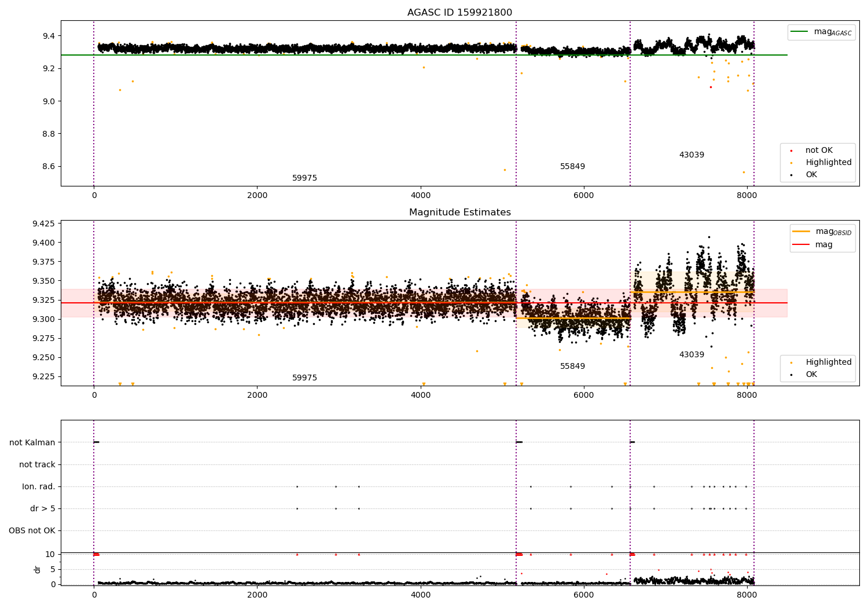Click the '9.300' y-axis tick label
Screen dimensions: 868x608
coord(43,320)
